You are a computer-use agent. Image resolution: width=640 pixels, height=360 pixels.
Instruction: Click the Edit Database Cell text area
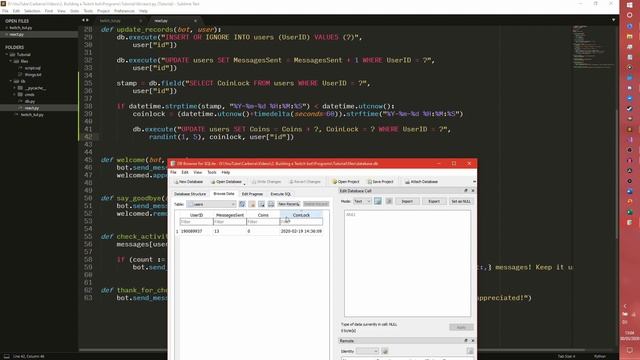point(407,263)
